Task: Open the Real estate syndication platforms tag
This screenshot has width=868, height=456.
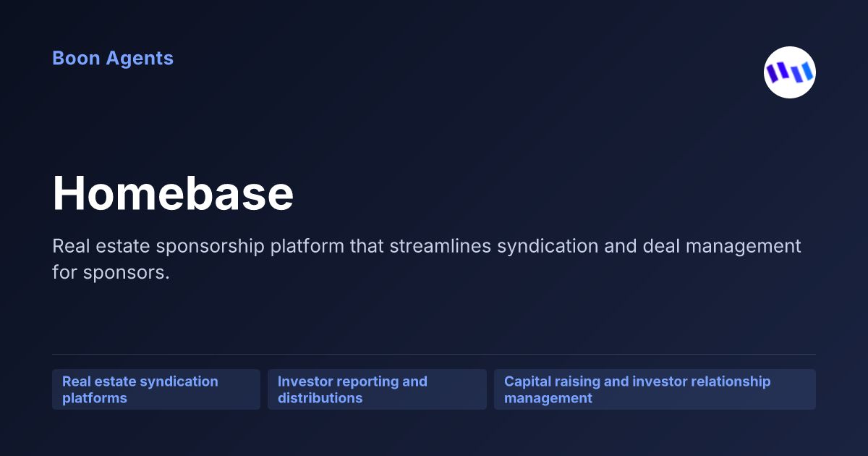Action: 156,389
